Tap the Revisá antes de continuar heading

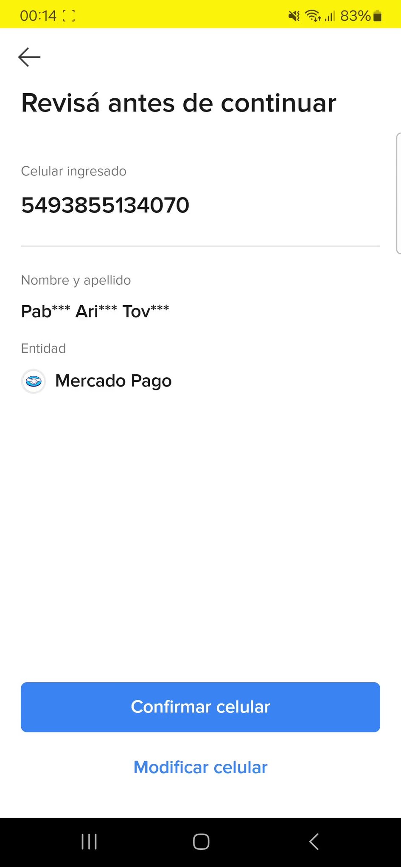(x=179, y=103)
